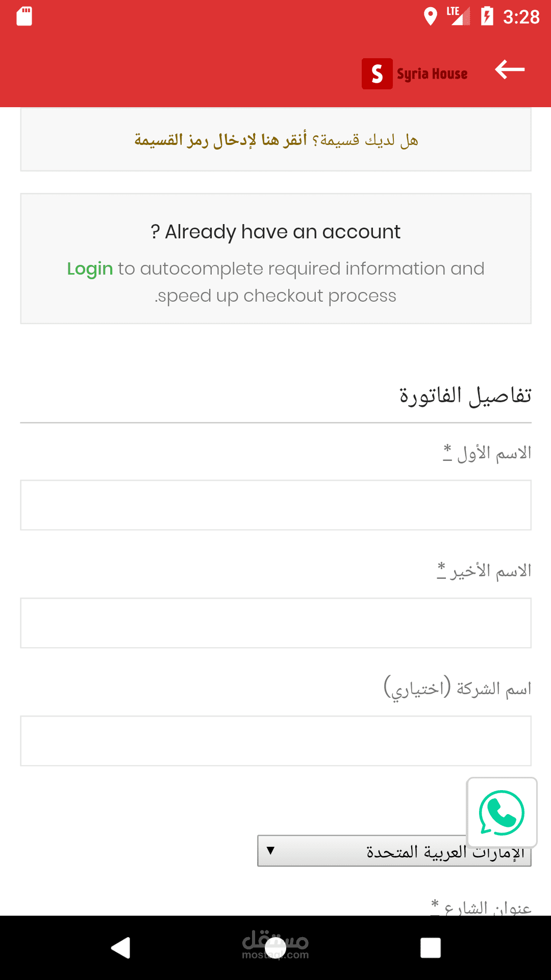Screen dimensions: 551x980
Task: Tap the تفاصيل الفاتورة billing heading
Action: coord(465,396)
